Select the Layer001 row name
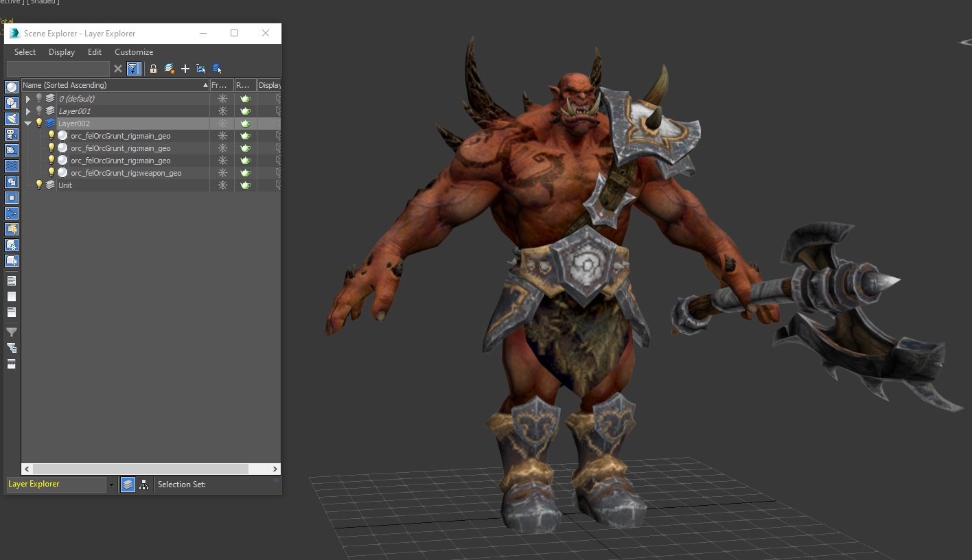The width and height of the screenshot is (972, 560). [x=74, y=111]
